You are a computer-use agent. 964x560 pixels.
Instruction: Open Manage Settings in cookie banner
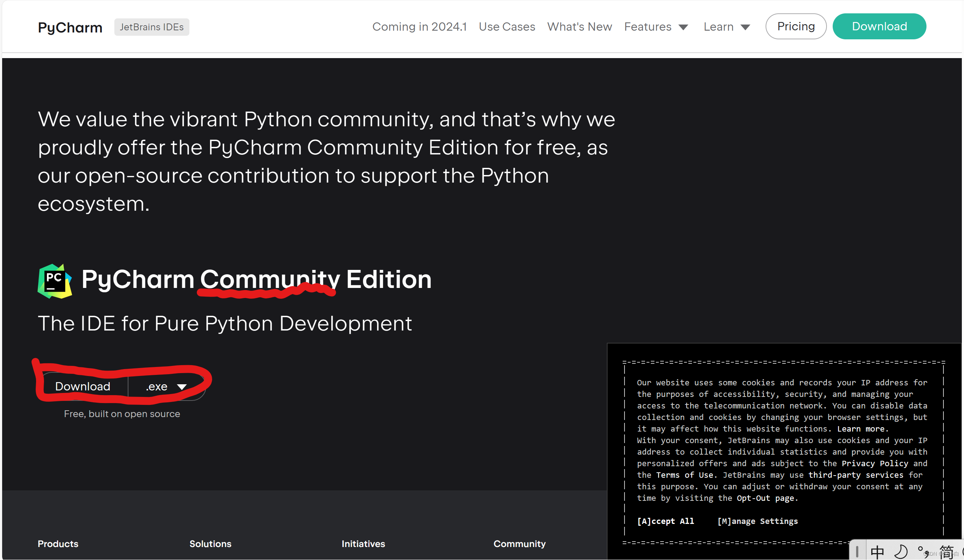click(x=757, y=521)
